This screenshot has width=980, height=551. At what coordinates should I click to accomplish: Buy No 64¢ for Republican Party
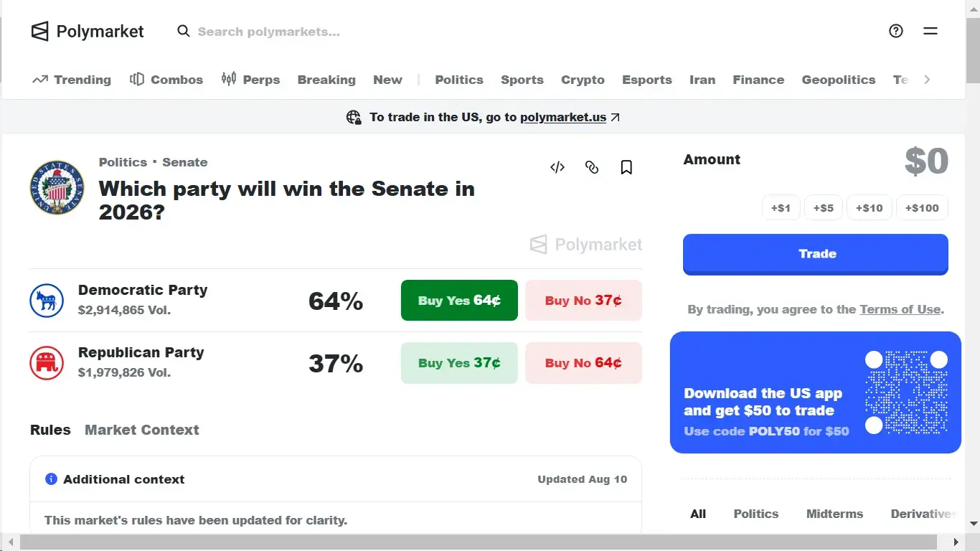tap(583, 363)
